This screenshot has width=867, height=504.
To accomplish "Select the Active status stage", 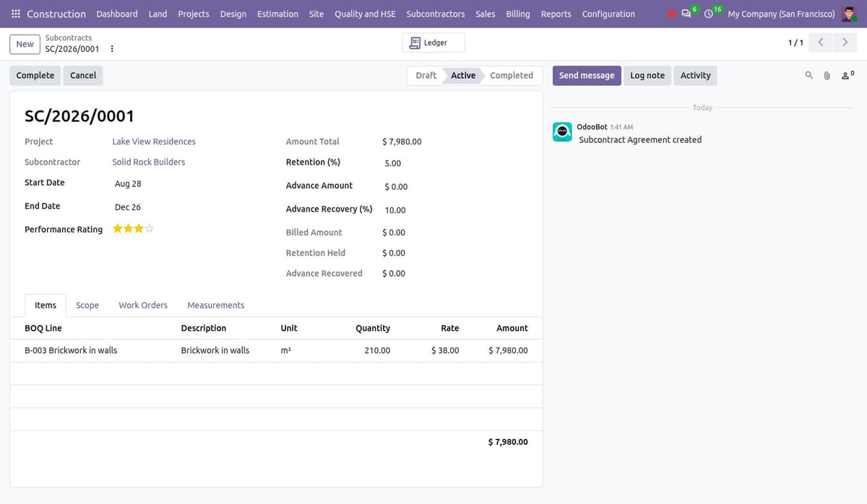I will click(463, 75).
